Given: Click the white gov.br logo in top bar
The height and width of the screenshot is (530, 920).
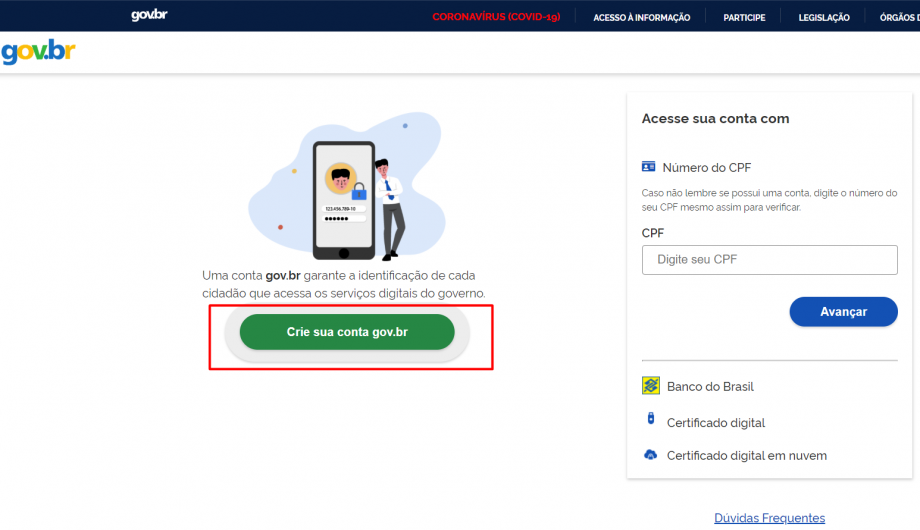Looking at the screenshot, I should pyautogui.click(x=149, y=15).
